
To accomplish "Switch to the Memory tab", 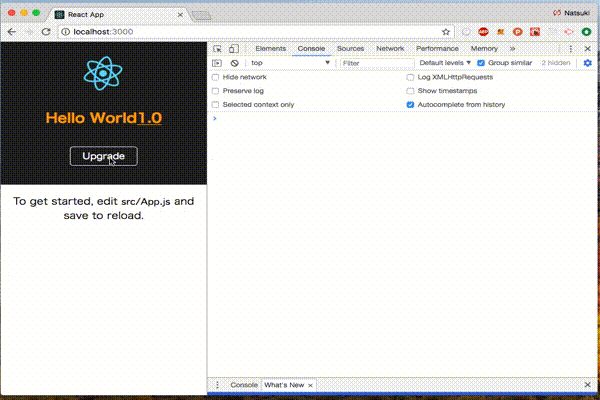I will click(x=484, y=49).
